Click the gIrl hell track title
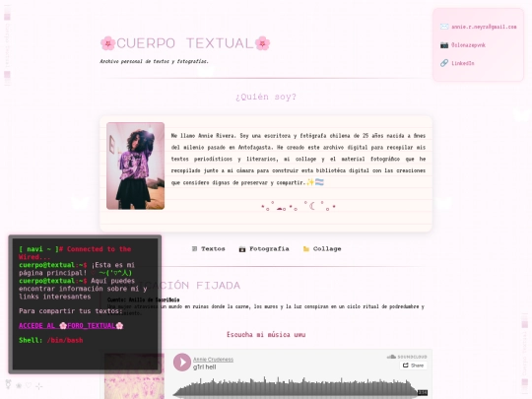Viewport: 532px width, 399px height. [x=205, y=367]
